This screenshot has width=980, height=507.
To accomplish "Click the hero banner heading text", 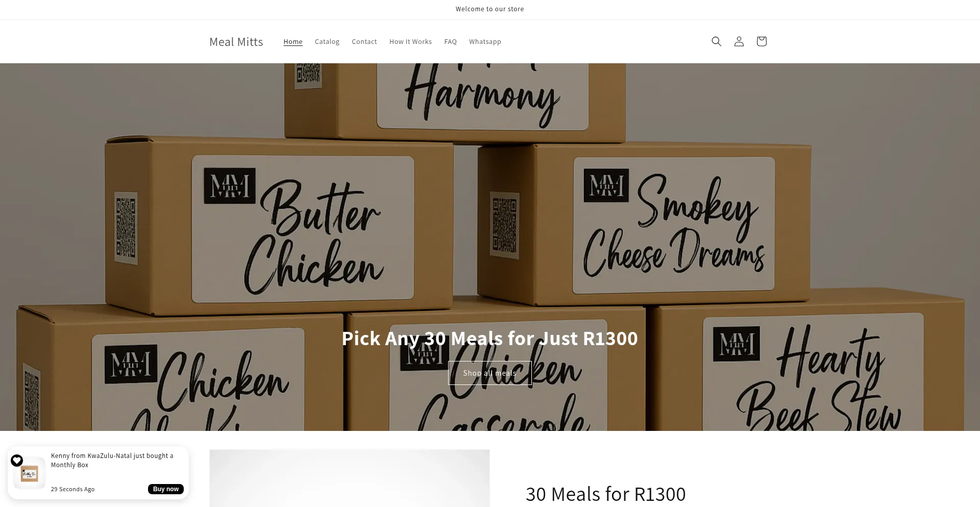I will click(489, 339).
